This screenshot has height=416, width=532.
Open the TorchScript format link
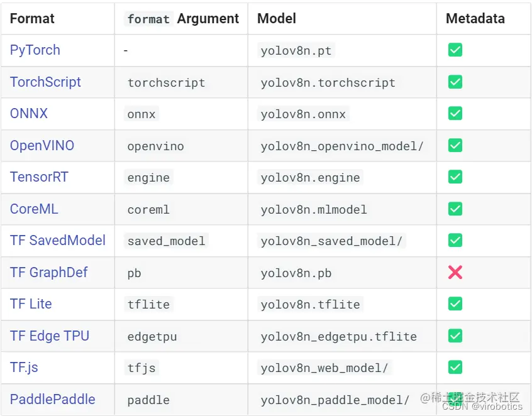tap(45, 82)
